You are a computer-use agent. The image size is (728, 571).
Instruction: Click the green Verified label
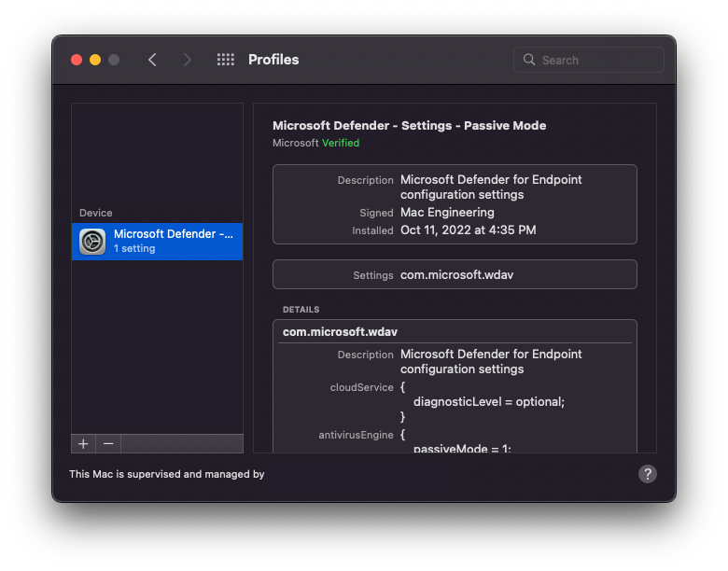341,143
